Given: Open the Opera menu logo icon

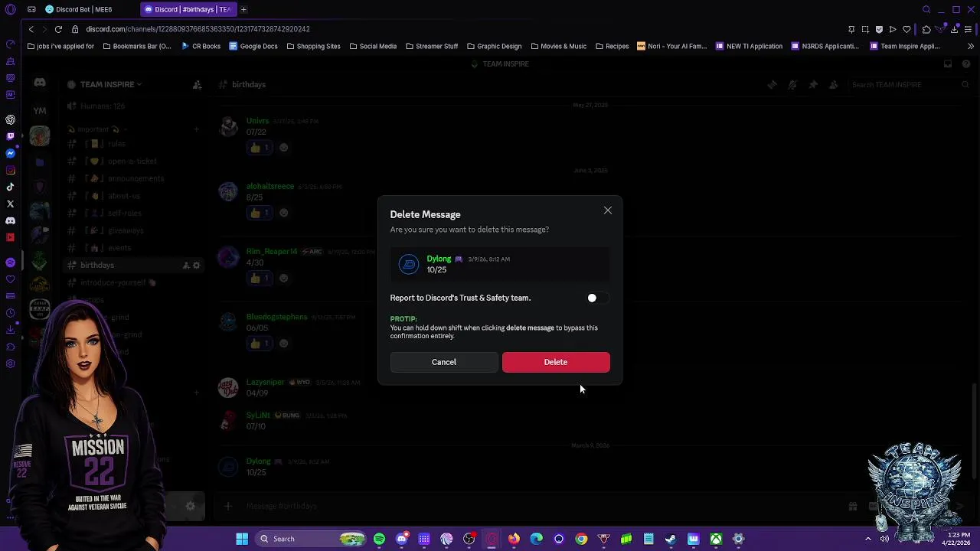Looking at the screenshot, I should 11,9.
